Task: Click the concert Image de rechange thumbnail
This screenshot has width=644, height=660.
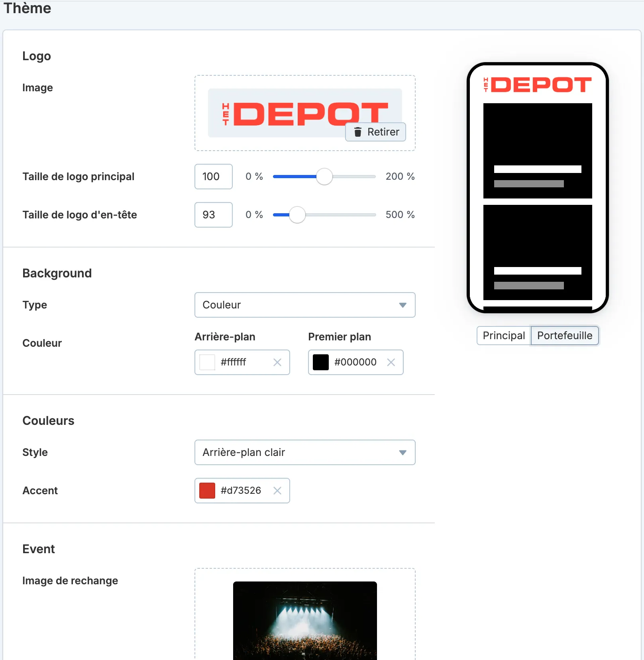Action: point(305,621)
